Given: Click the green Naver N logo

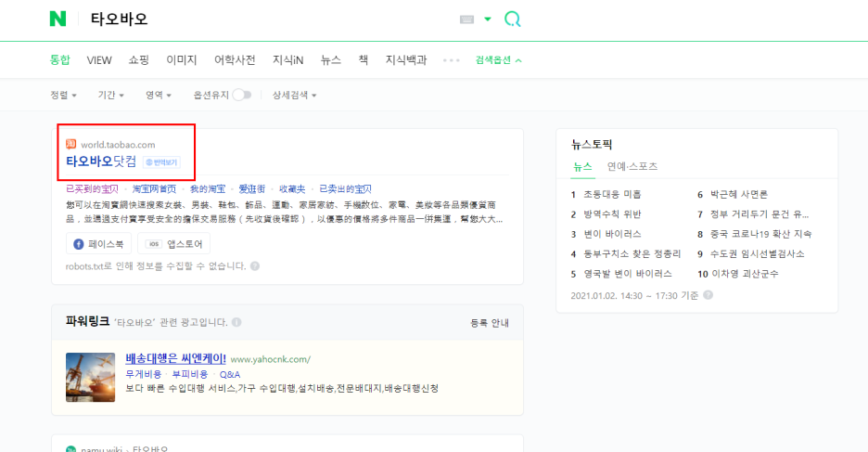Looking at the screenshot, I should click(x=57, y=19).
